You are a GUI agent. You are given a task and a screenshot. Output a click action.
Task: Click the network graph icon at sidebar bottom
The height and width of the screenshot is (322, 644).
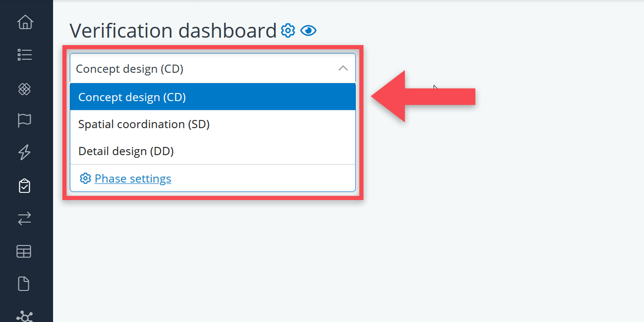[x=25, y=316]
